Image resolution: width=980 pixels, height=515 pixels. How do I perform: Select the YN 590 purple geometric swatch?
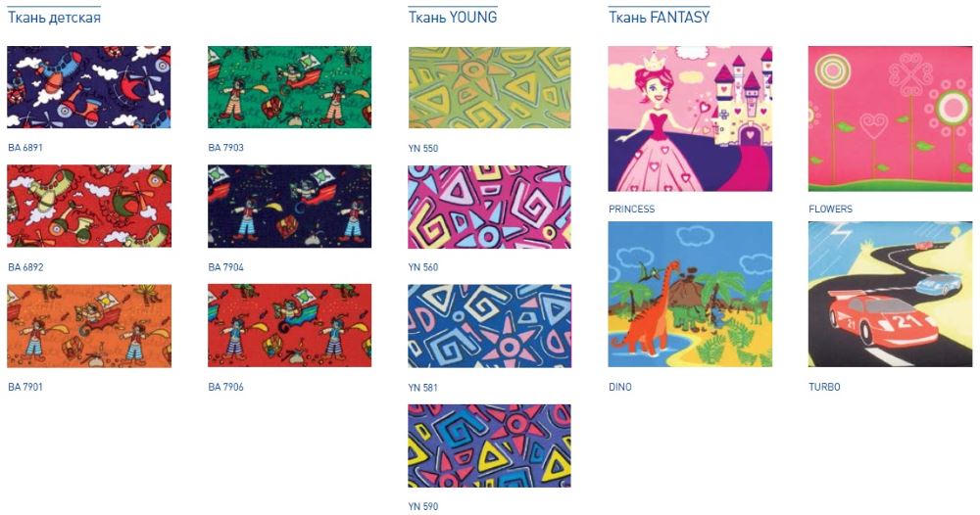pos(489,445)
